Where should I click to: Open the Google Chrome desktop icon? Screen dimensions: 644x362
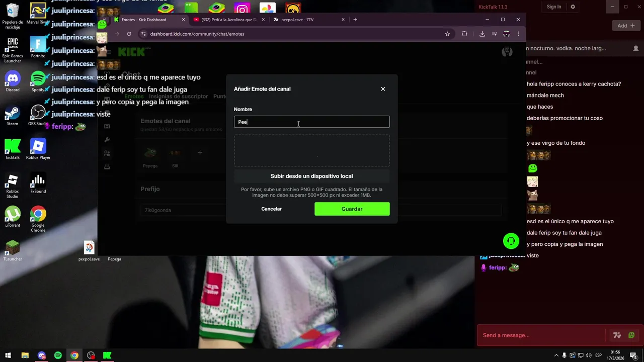tap(38, 219)
